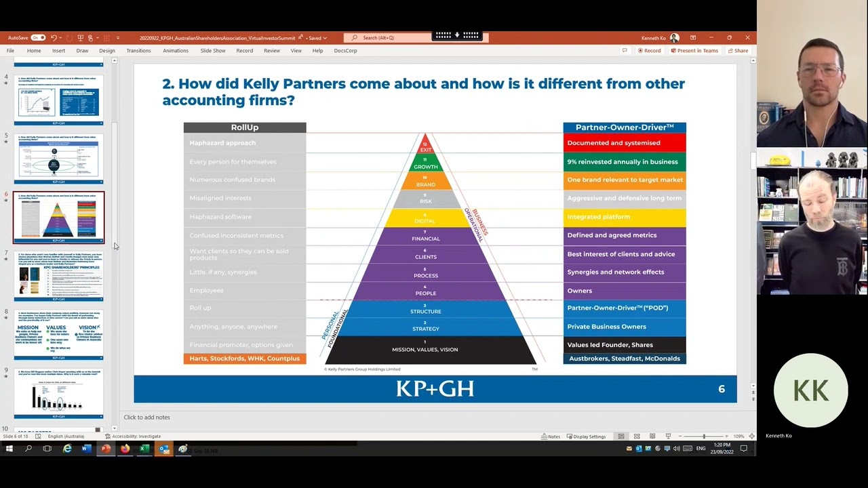Click the volume icon in system tray
This screenshot has height=488, width=868.
pos(677,448)
